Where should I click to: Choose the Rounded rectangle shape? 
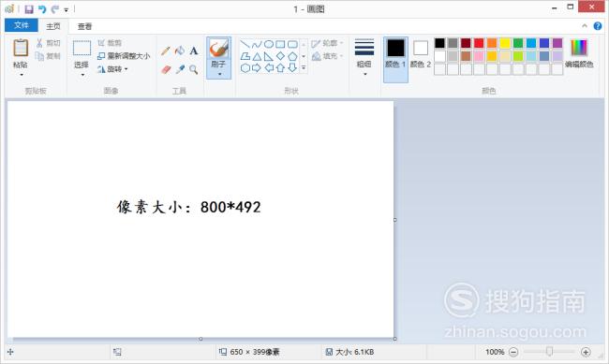coord(292,44)
